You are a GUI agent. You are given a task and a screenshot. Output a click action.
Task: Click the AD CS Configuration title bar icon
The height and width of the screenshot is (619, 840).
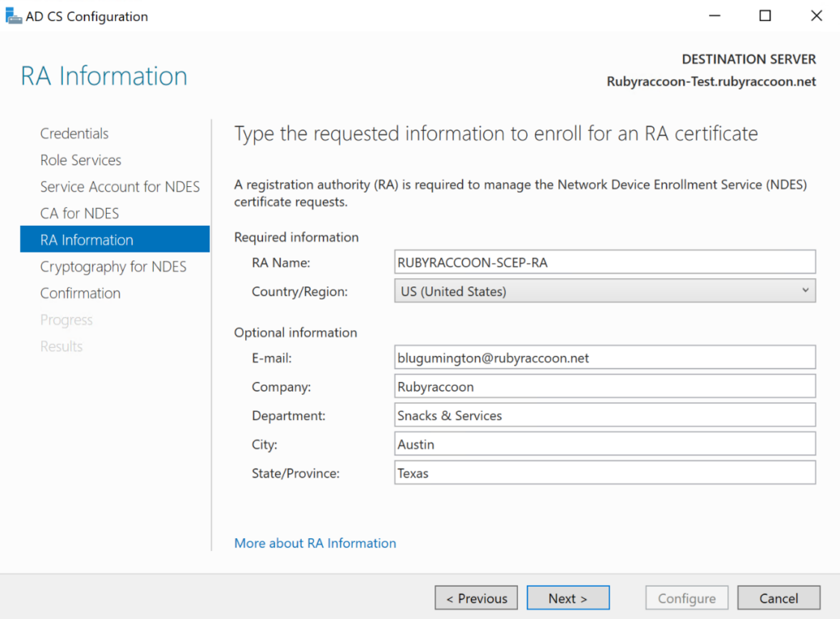coord(14,15)
